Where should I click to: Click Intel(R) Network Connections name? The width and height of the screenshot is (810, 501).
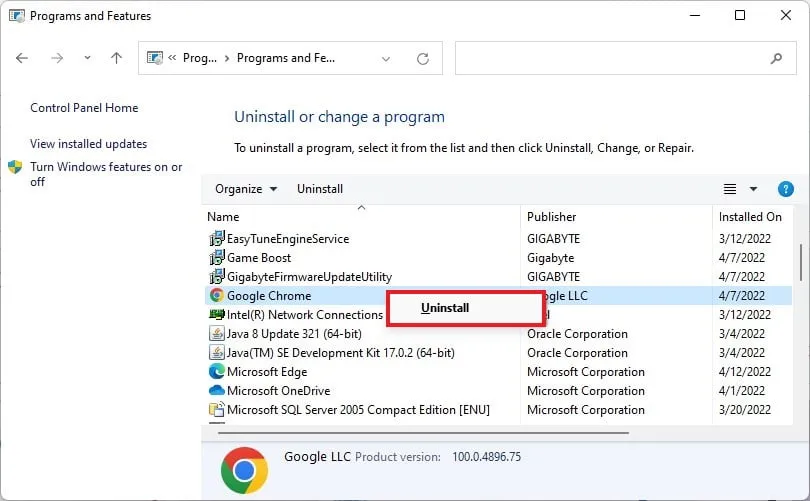305,315
